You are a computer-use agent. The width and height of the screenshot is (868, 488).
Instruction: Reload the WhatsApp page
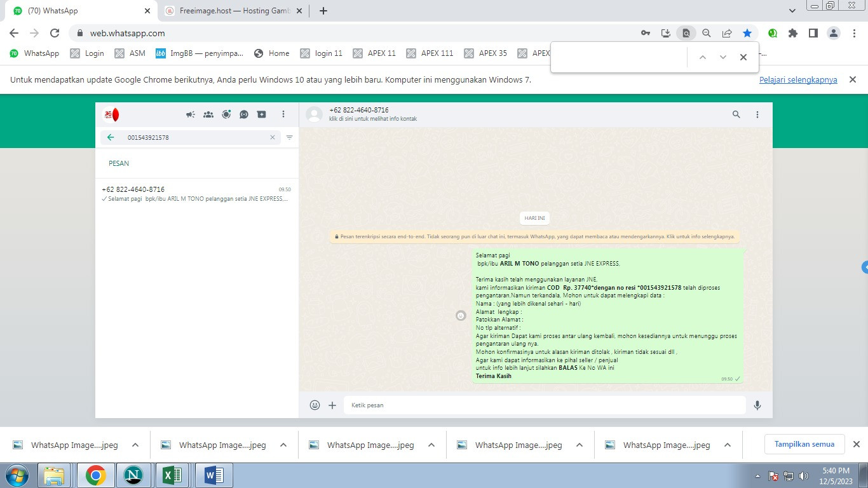click(55, 33)
